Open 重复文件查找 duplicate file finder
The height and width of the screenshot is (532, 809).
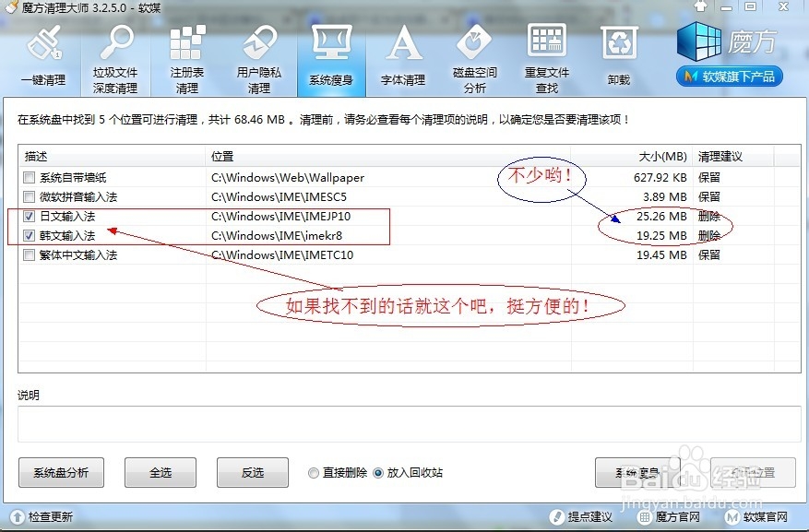point(547,59)
